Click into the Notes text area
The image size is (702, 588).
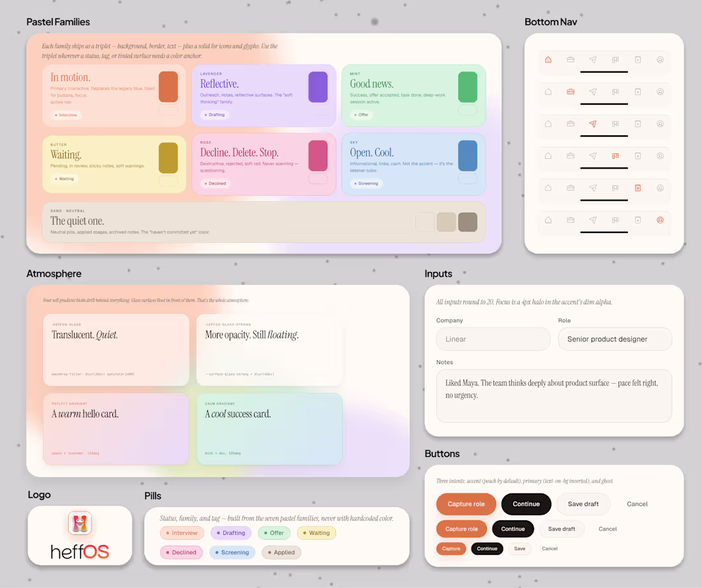click(x=554, y=396)
